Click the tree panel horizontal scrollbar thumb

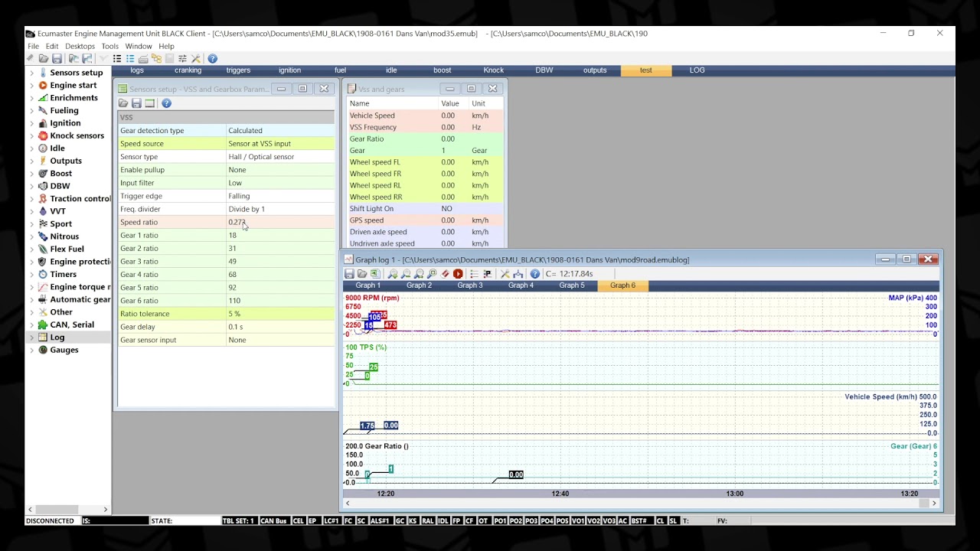(57, 509)
